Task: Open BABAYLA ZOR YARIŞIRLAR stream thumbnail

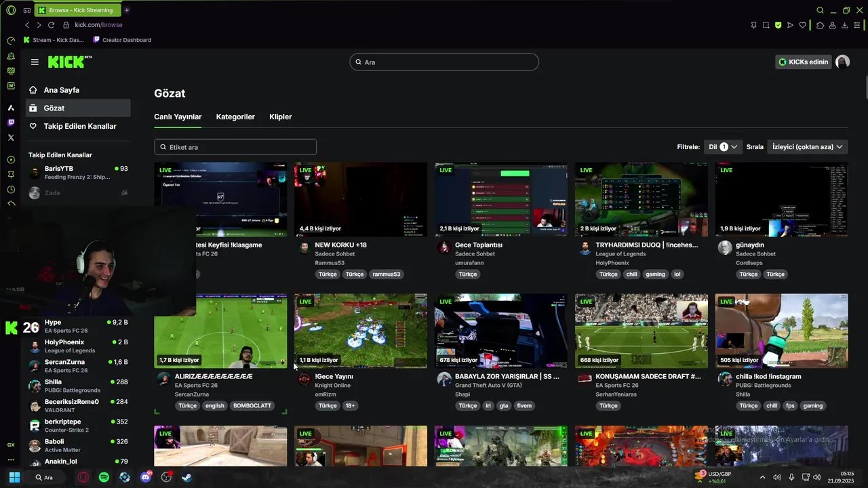Action: [x=501, y=331]
